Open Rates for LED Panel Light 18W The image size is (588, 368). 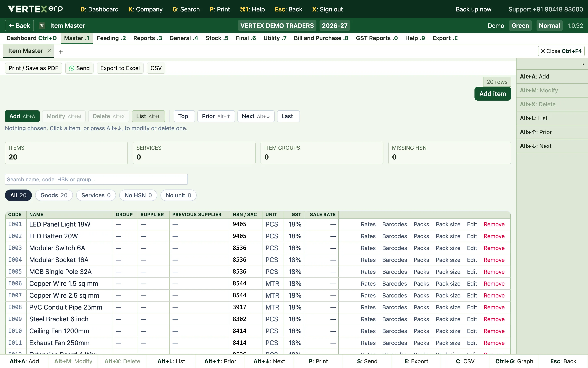tap(368, 224)
